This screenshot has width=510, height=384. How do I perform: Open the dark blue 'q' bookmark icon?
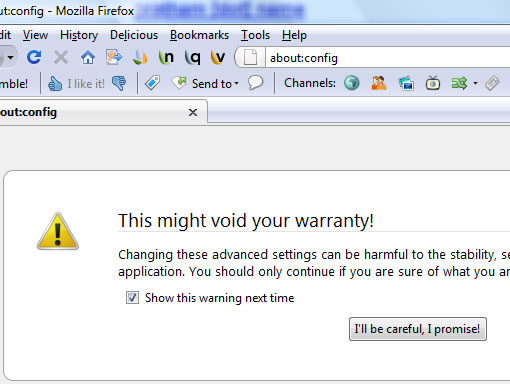click(x=192, y=58)
